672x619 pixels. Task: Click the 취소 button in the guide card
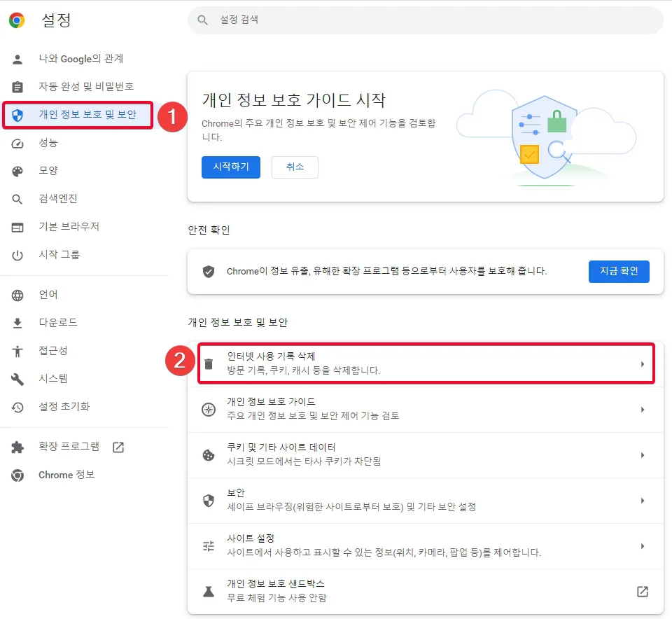pos(295,167)
